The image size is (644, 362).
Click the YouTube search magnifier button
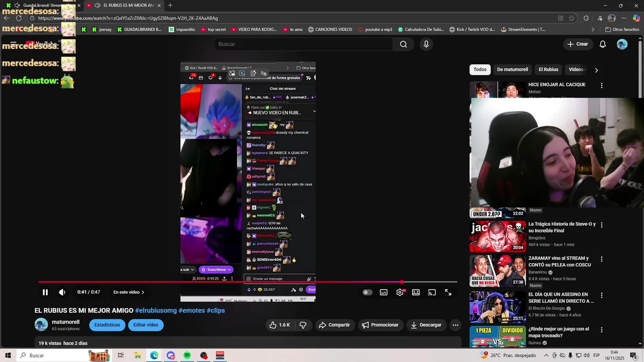click(x=404, y=44)
